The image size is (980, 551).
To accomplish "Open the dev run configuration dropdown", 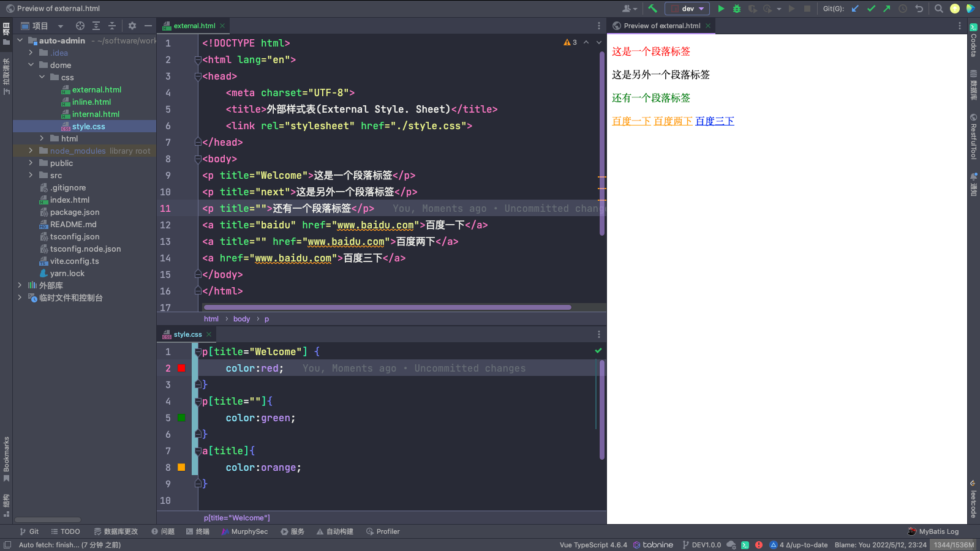I will 687,9.
